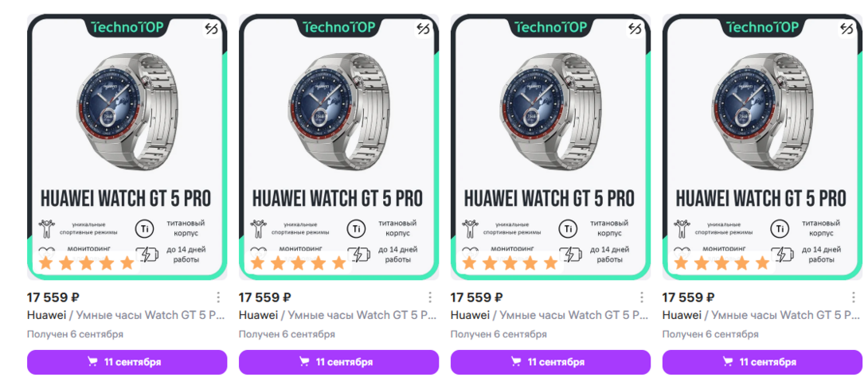Open the fourth product's Huawei Умные часы title link
The image size is (868, 377).
click(x=762, y=315)
